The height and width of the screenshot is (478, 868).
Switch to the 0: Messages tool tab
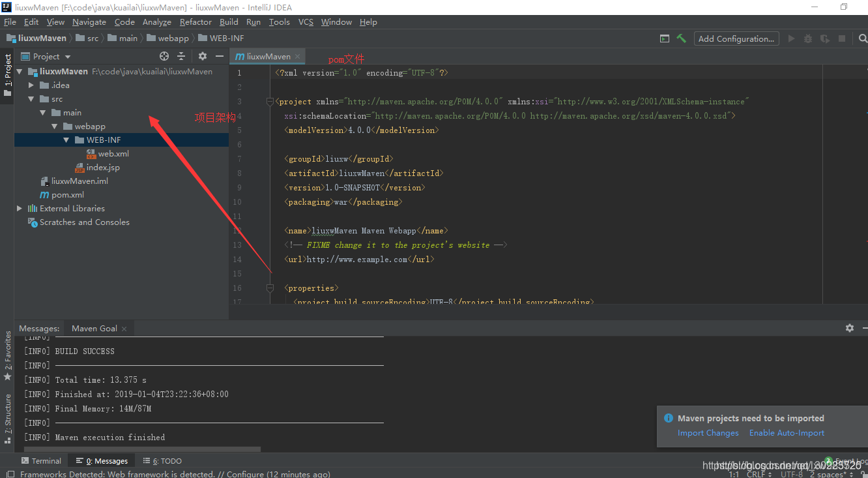(x=102, y=461)
